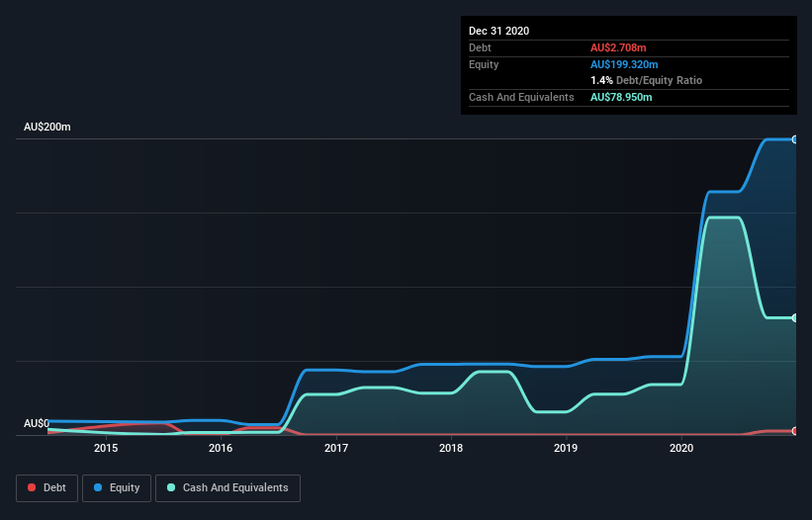
Task: Click the Cash data point at Dec 2020
Action: coord(795,317)
